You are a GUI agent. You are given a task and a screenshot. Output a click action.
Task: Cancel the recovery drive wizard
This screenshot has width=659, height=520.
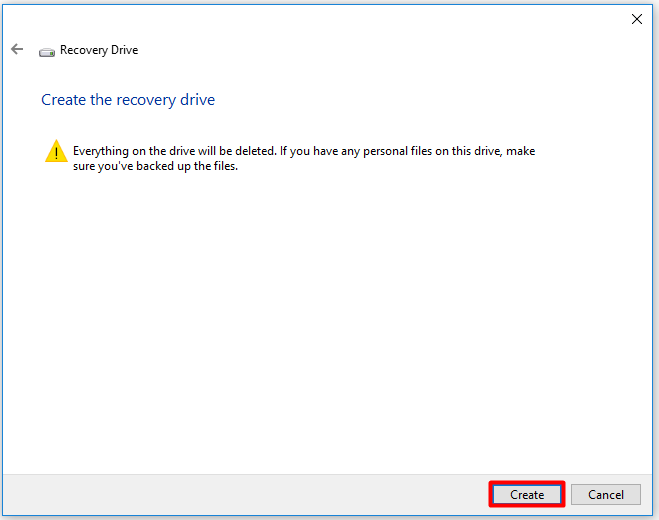pyautogui.click(x=606, y=494)
